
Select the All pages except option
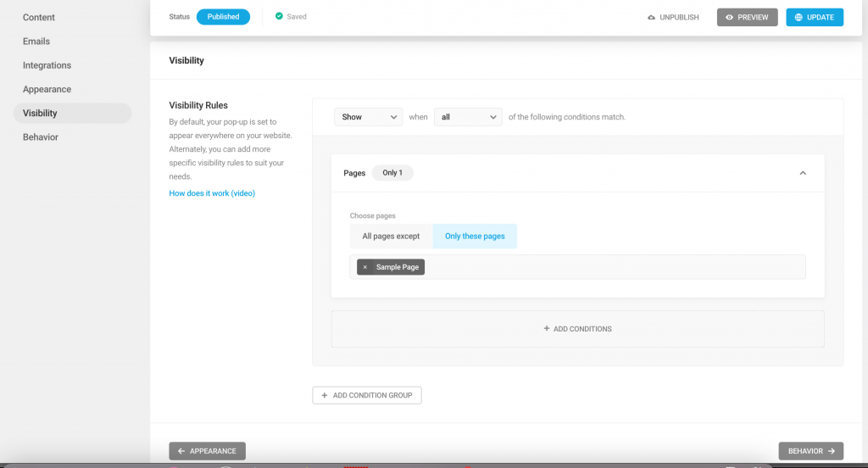click(x=391, y=236)
